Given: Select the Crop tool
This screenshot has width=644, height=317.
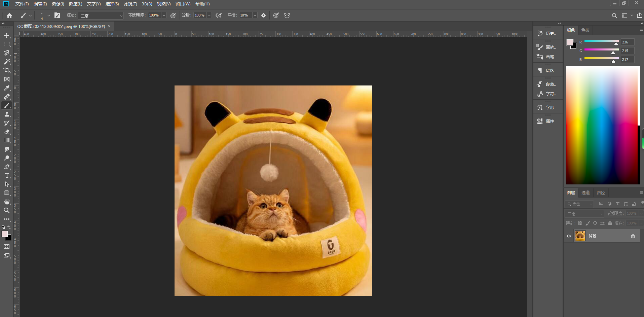Looking at the screenshot, I should tap(7, 70).
